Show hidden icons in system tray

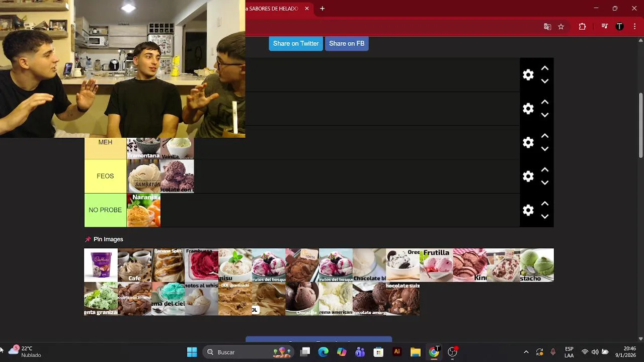coord(526,352)
